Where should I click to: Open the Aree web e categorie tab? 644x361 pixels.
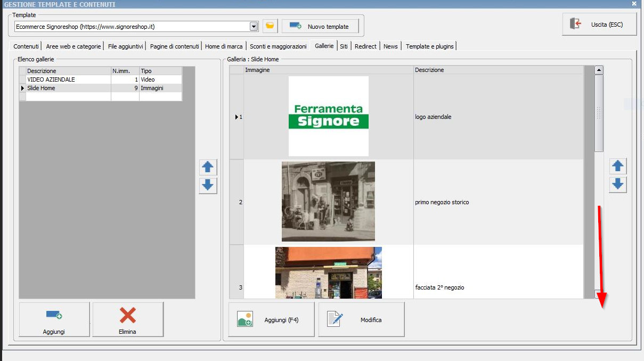(x=73, y=46)
